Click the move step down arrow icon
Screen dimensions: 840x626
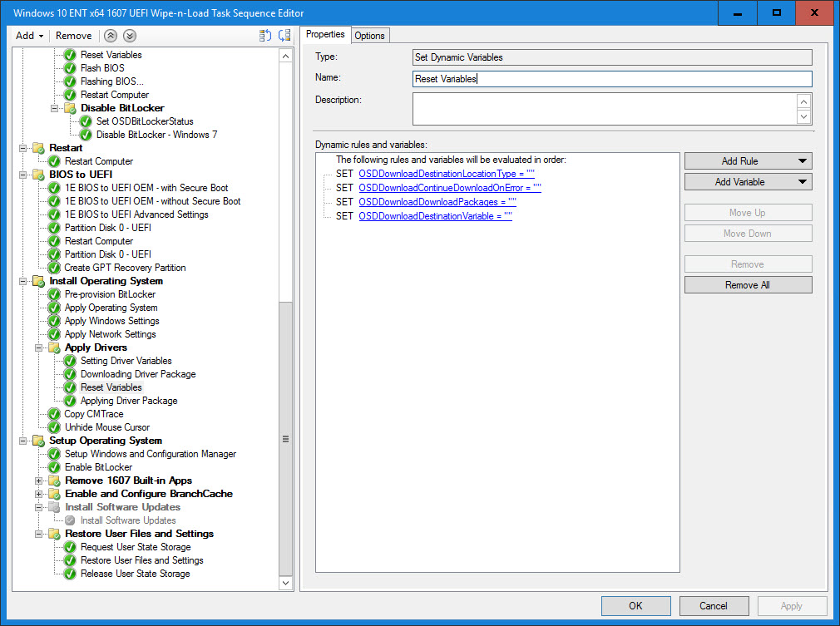tap(129, 36)
